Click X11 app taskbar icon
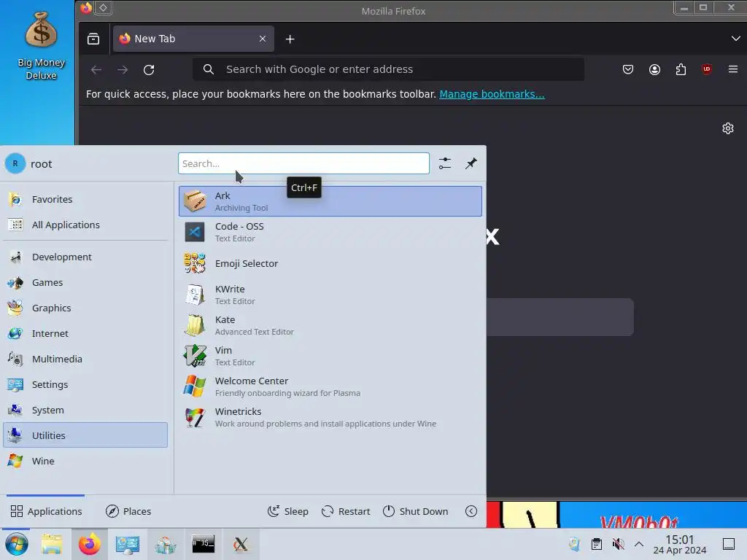The image size is (747, 560). 241,544
